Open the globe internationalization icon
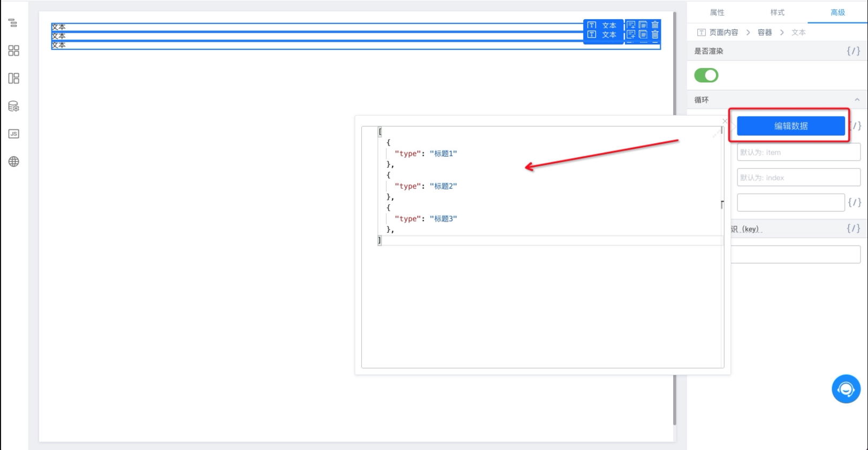 (13, 162)
